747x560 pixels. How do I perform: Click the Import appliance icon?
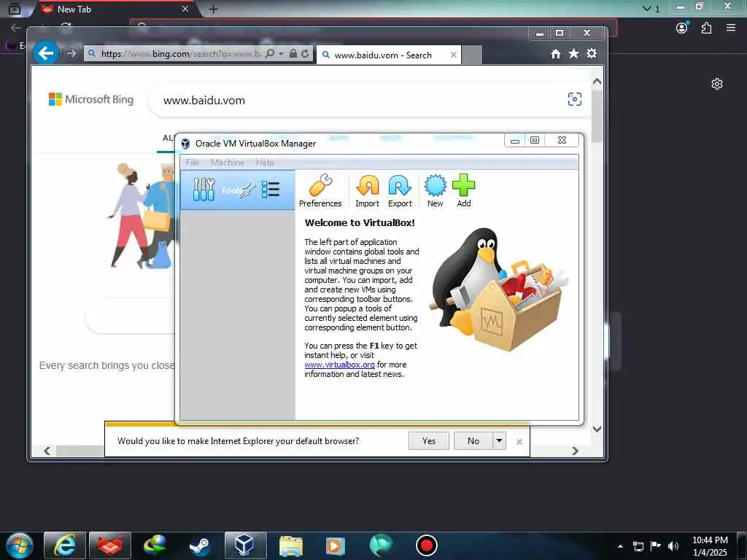368,191
